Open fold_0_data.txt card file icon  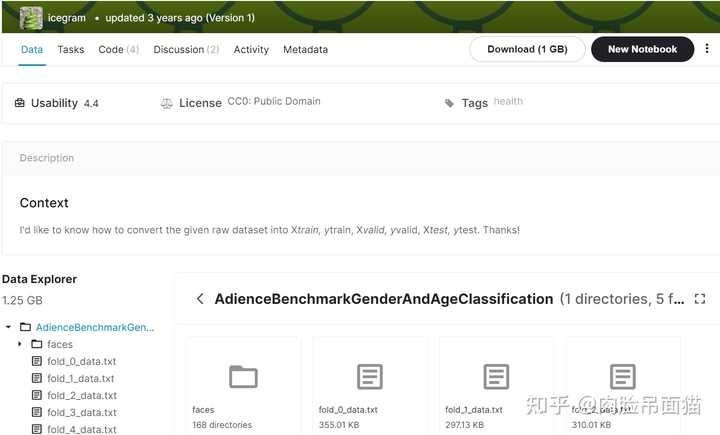click(370, 376)
